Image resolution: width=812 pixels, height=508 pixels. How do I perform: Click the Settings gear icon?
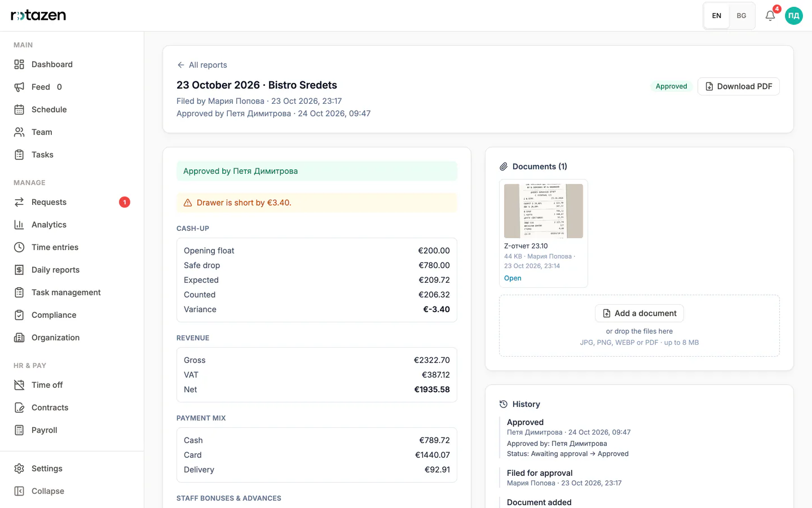pos(19,468)
